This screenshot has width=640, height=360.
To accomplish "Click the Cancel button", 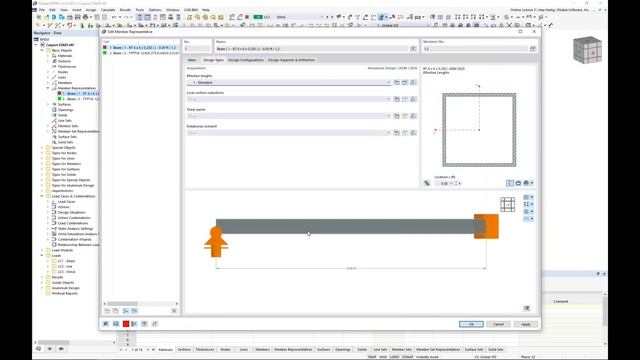I will coord(498,324).
